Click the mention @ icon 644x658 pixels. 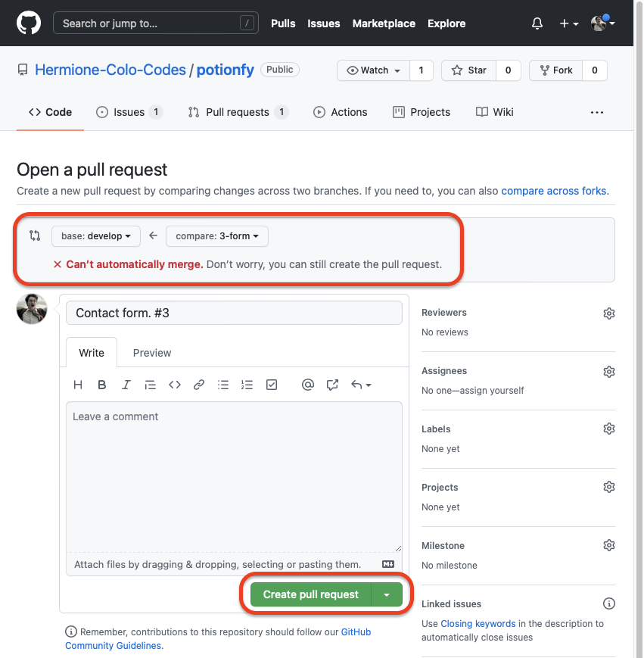click(x=307, y=385)
